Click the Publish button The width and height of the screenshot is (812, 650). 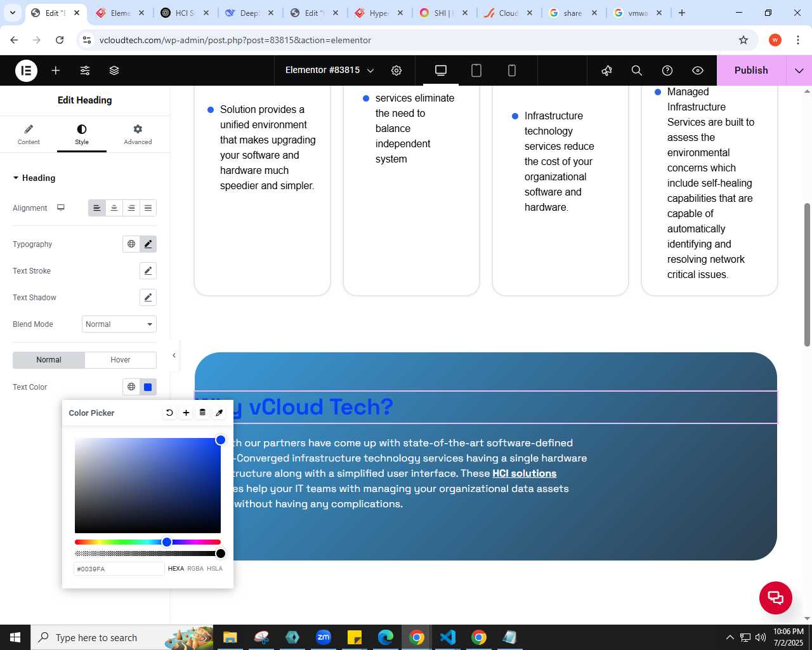pyautogui.click(x=751, y=70)
